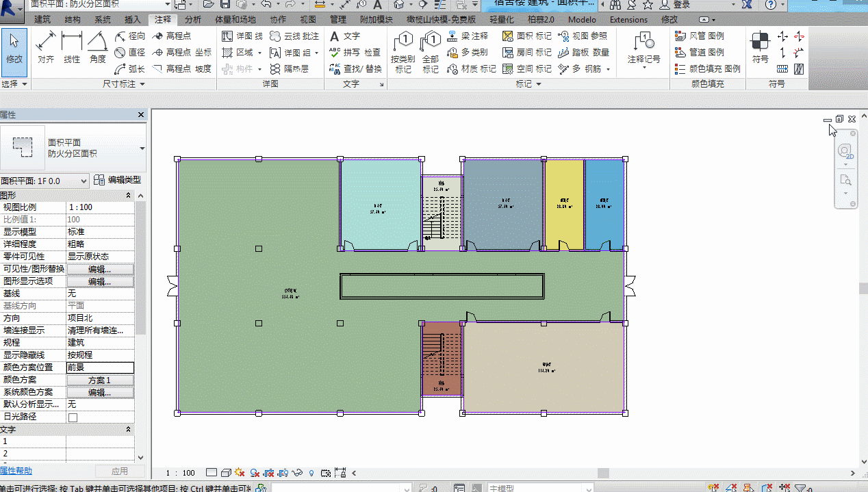Click the 编辑类型 edit type button
Image resolution: width=868 pixels, height=492 pixels.
coord(118,180)
